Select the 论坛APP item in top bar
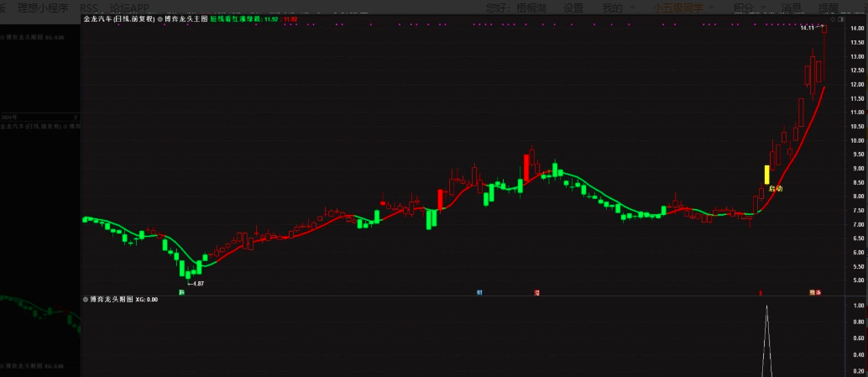The height and width of the screenshot is (377, 868). 129,8
